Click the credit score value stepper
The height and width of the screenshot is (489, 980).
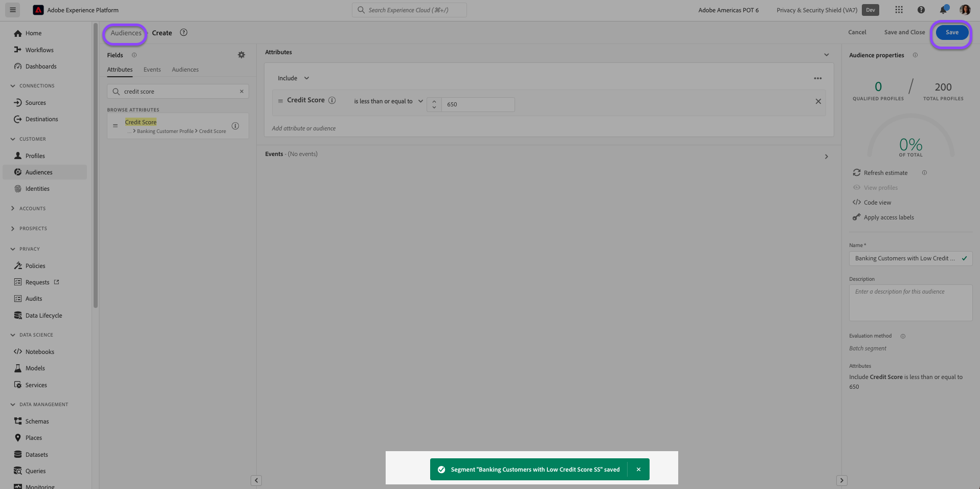(x=434, y=104)
